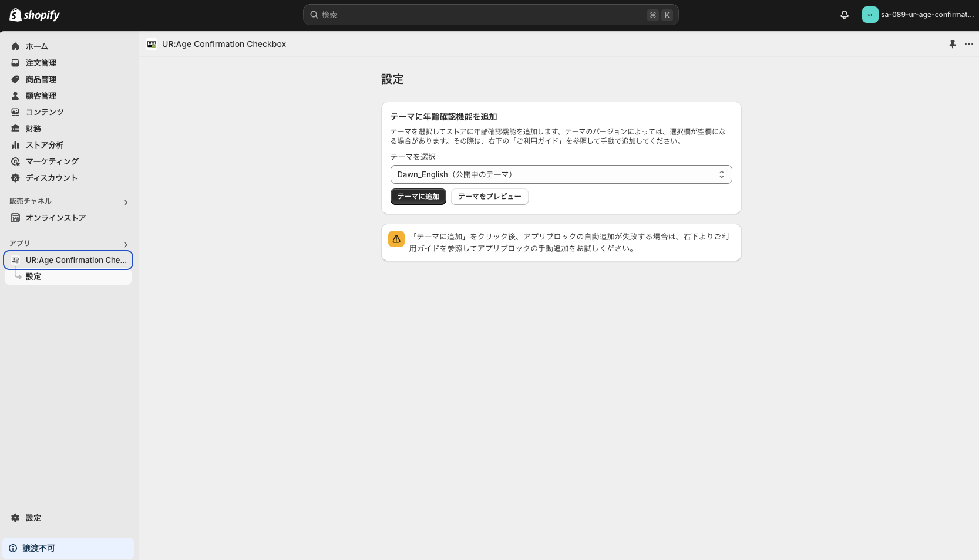Screen dimensions: 979x560
Task: Click the テーマに追加 button
Action: 418,197
